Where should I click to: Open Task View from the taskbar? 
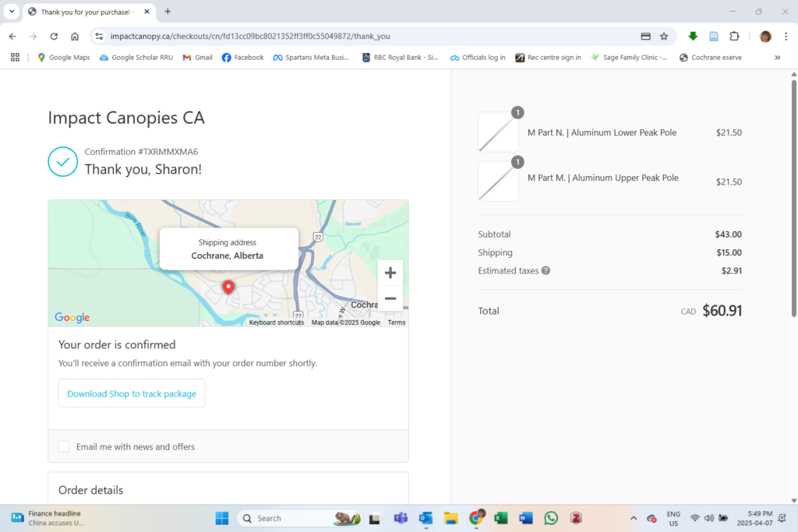[x=375, y=518]
